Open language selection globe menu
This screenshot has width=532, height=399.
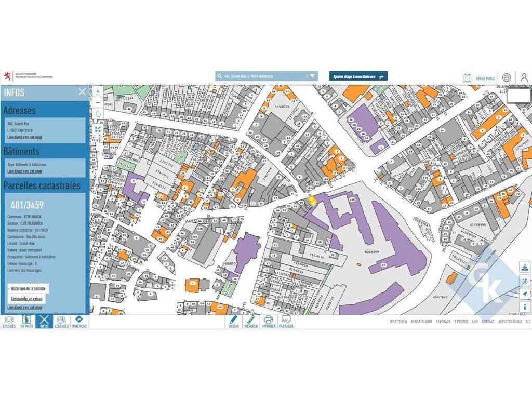coord(507,77)
